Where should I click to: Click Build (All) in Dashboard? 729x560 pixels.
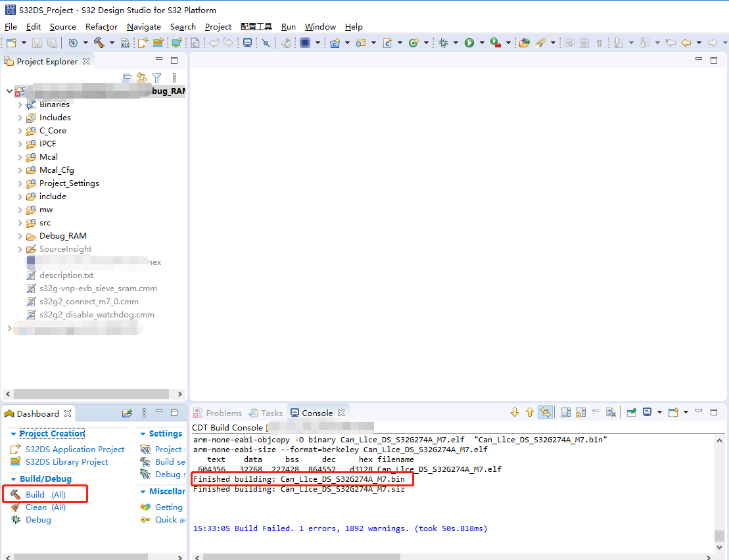point(45,494)
